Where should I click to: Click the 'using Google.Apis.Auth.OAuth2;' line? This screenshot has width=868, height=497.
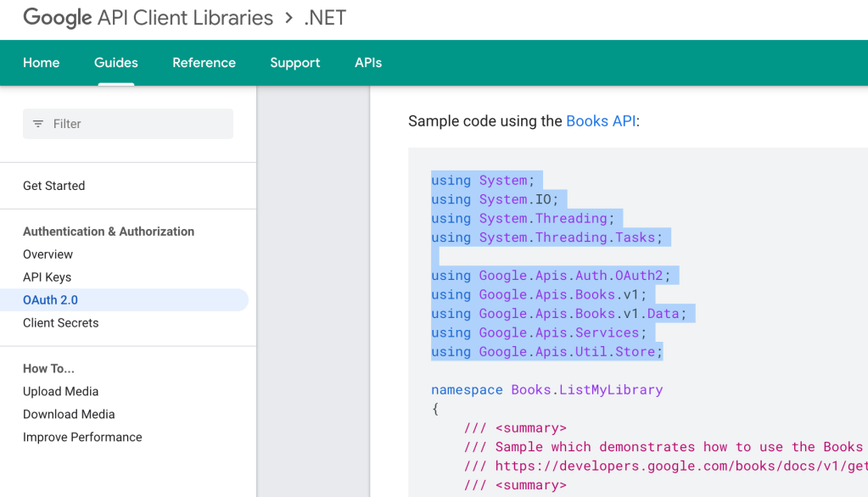point(551,276)
